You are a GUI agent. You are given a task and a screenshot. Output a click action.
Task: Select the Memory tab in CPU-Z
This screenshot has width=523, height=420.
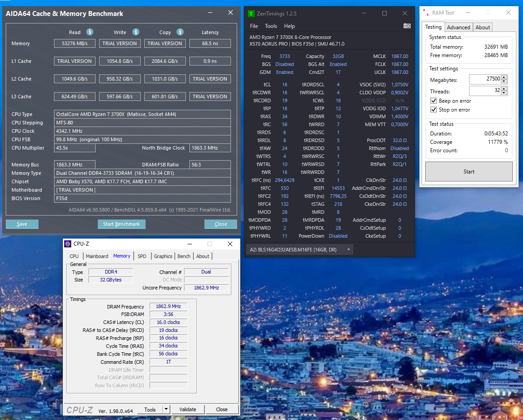pyautogui.click(x=122, y=256)
